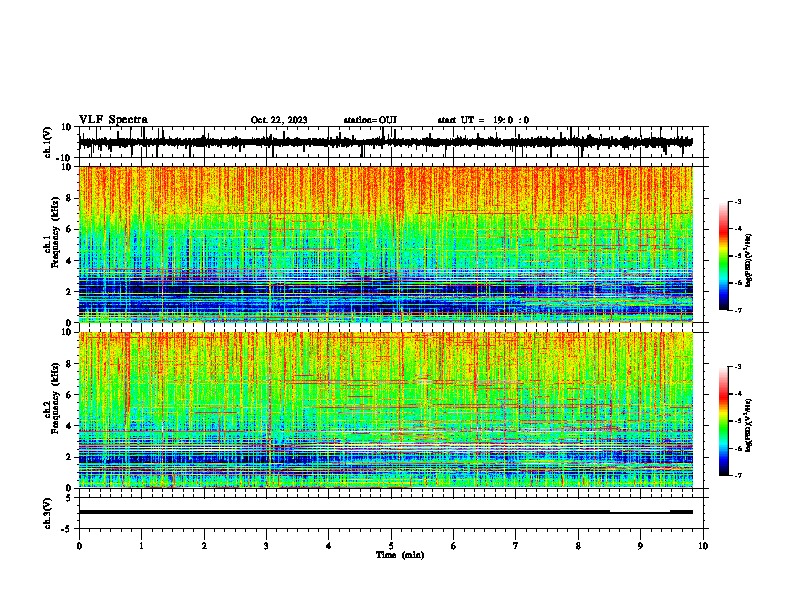Click the 8 kHz tick on ch.1 frequency axis
The height and width of the screenshot is (612, 792).
point(70,198)
